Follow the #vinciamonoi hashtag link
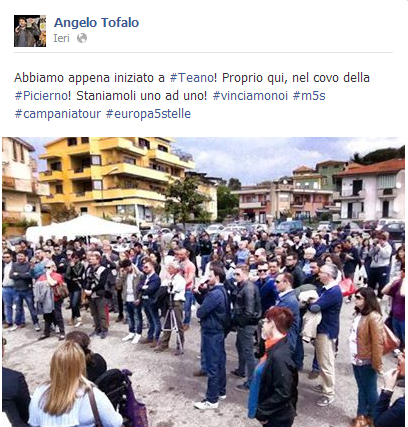 point(250,96)
